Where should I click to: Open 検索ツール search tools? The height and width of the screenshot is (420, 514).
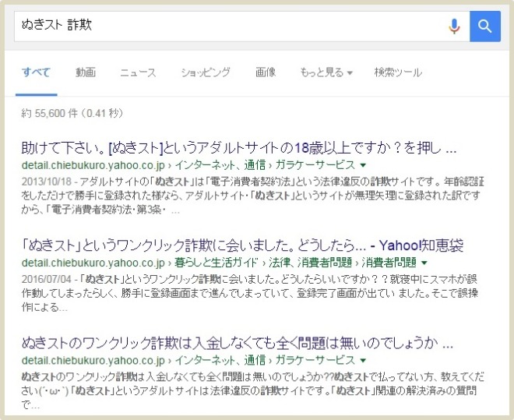click(398, 72)
